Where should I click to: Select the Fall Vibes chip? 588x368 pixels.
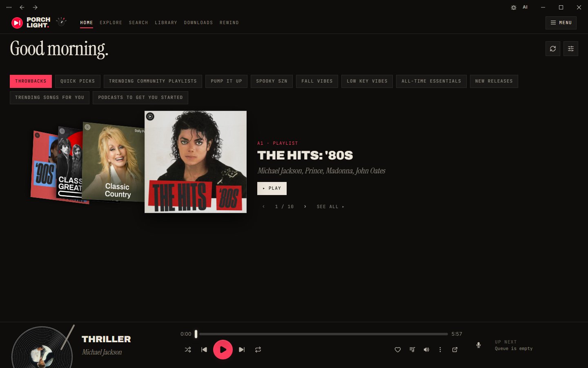(x=317, y=81)
